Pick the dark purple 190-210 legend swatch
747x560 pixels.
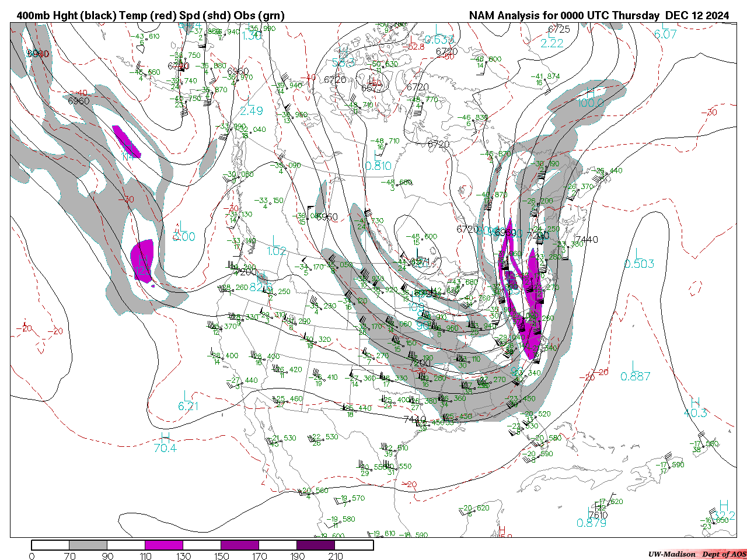(x=316, y=545)
